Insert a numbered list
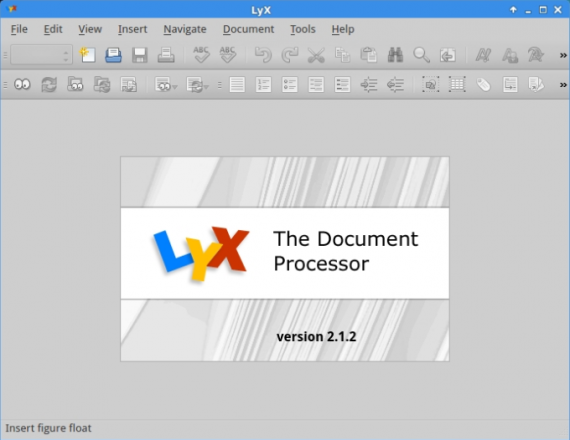Viewport: 570px width, 440px height. (x=263, y=85)
